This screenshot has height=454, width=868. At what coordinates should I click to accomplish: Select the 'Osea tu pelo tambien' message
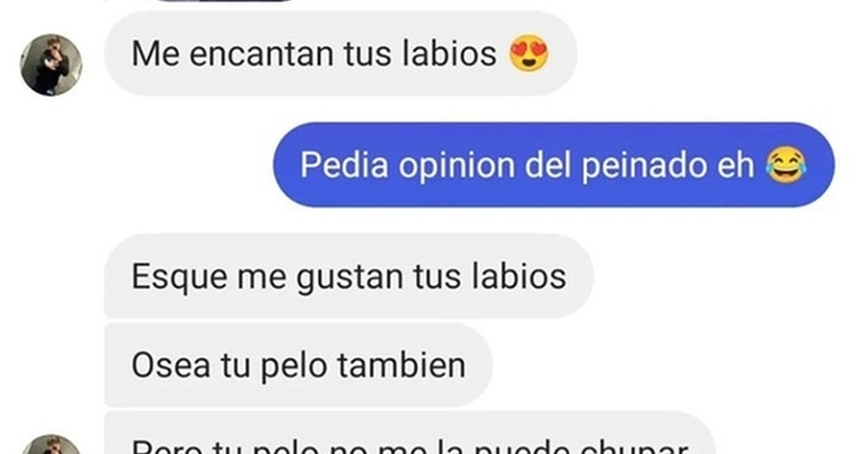pos(298,365)
